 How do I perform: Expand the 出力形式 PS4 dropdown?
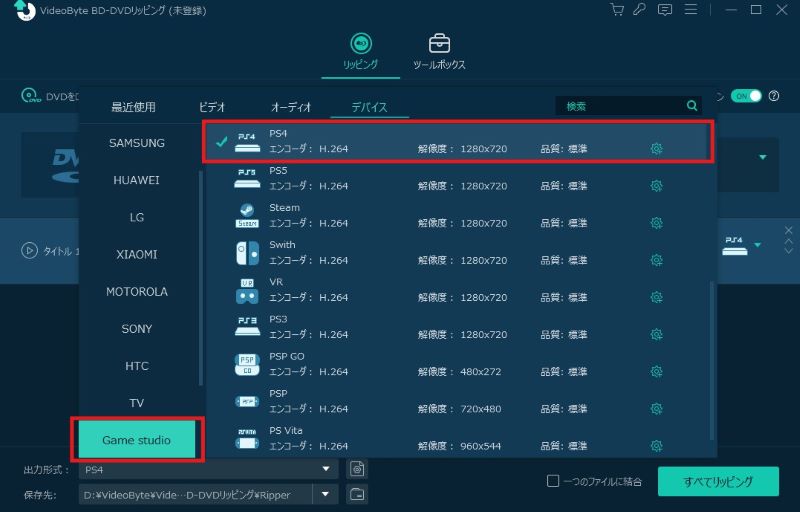click(x=326, y=469)
